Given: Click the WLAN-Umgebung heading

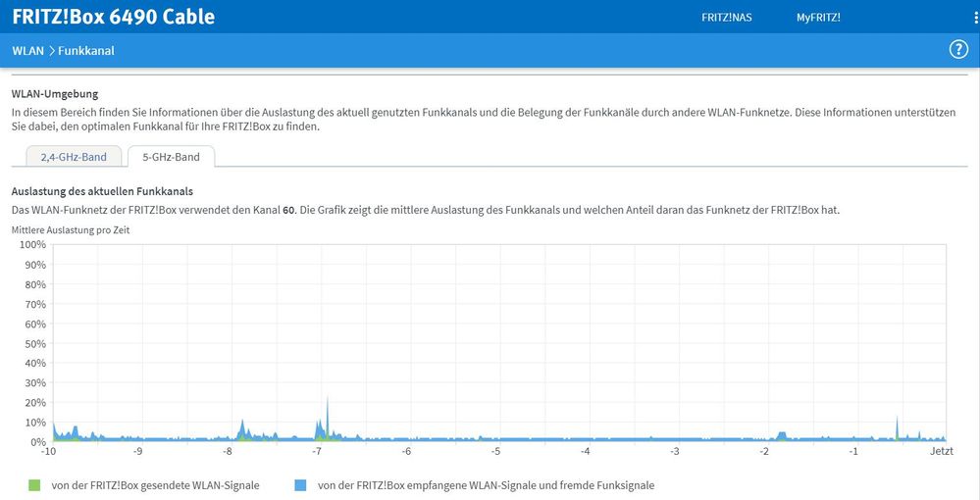Looking at the screenshot, I should [x=55, y=94].
